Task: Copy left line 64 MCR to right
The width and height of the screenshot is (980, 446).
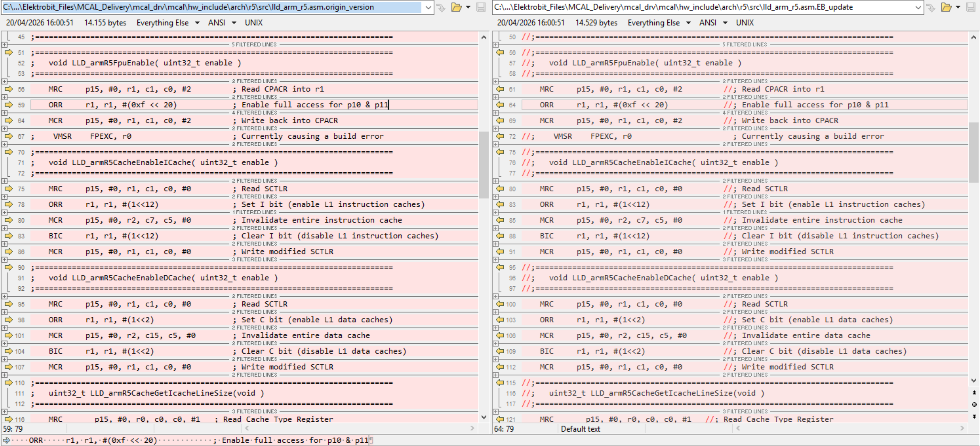Action: [x=8, y=121]
